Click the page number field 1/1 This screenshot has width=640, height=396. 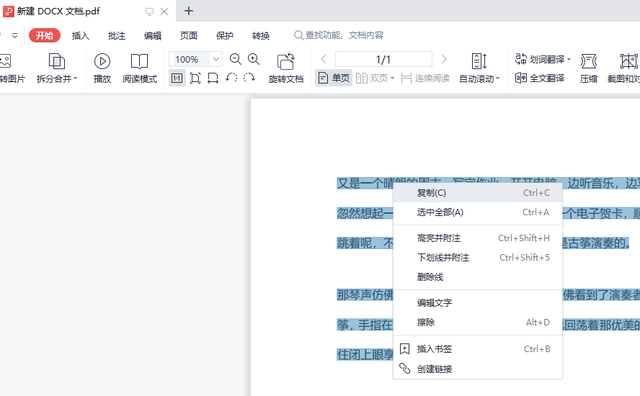tap(383, 60)
